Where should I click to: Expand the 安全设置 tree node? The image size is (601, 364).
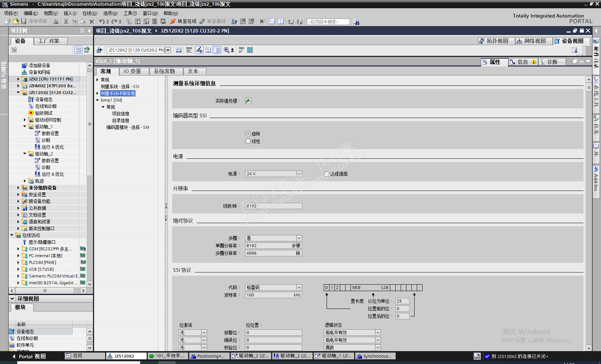18,195
